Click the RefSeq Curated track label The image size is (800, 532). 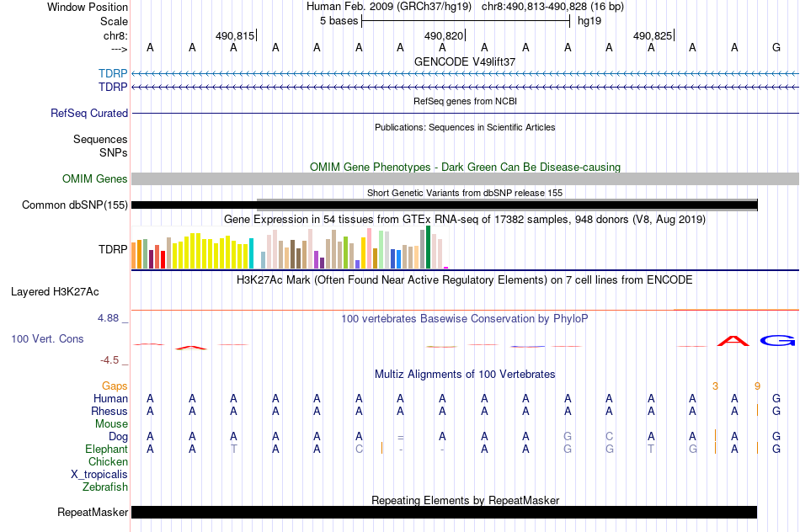tap(89, 114)
